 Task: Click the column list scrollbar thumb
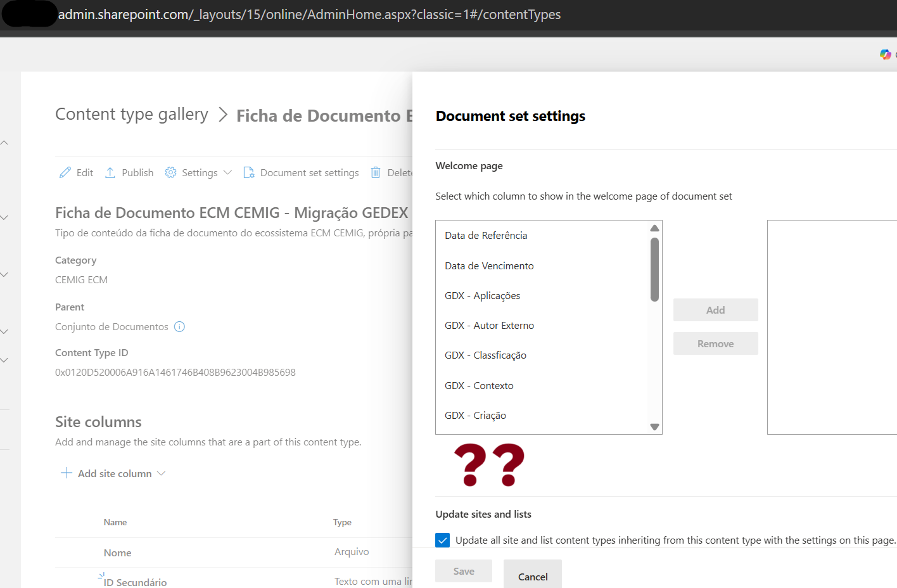click(655, 269)
